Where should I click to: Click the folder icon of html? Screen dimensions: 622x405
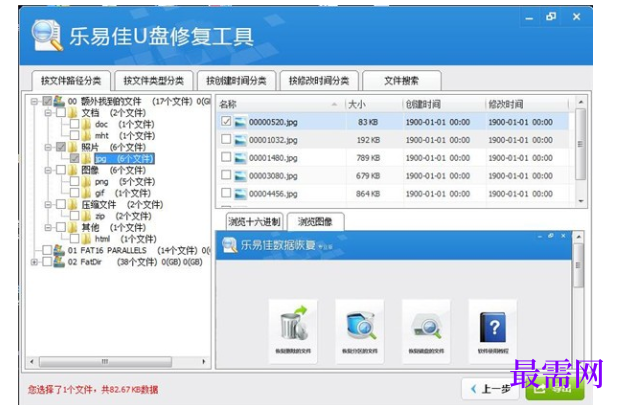point(86,239)
